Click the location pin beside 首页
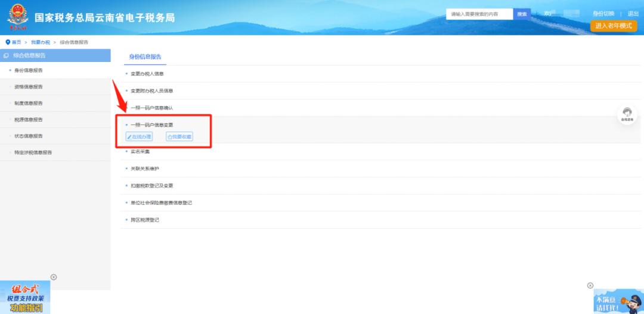 (x=8, y=42)
